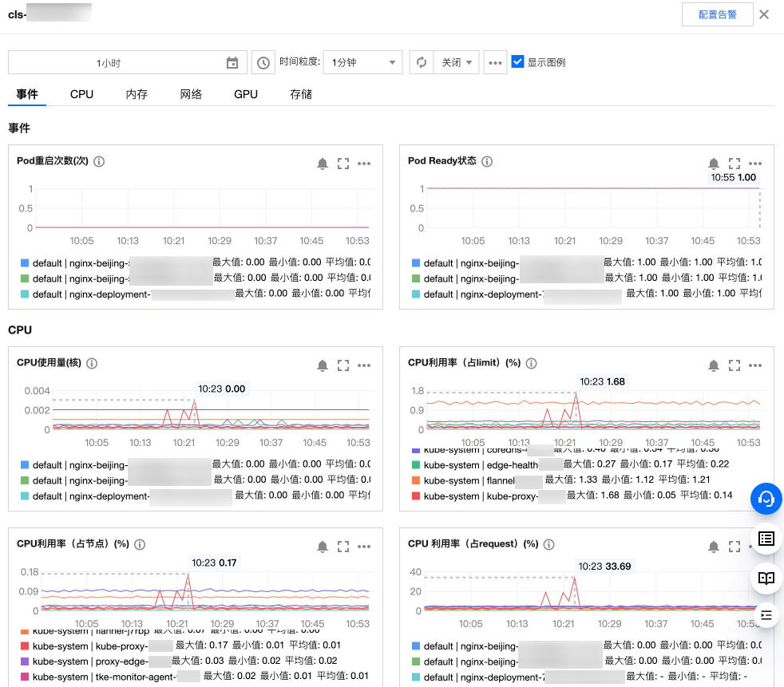Toggle the 显示图例 checkbox
784x687 pixels.
pos(517,61)
